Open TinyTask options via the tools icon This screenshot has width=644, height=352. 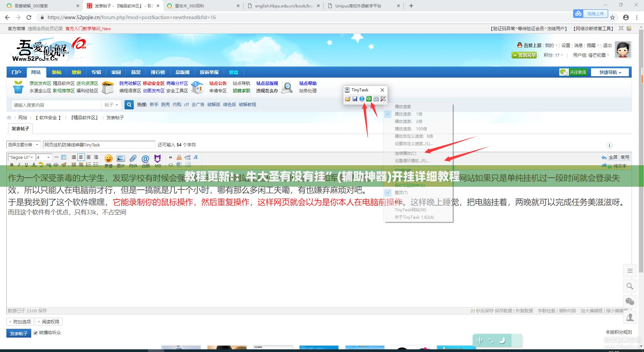tap(383, 99)
